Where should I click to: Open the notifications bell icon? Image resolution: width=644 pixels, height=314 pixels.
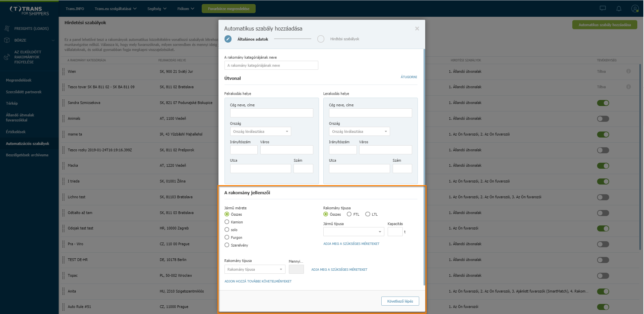click(619, 8)
